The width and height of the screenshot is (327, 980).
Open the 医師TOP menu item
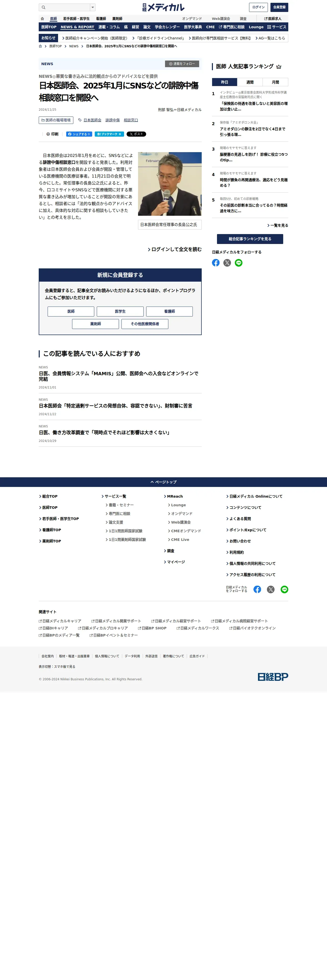49,27
